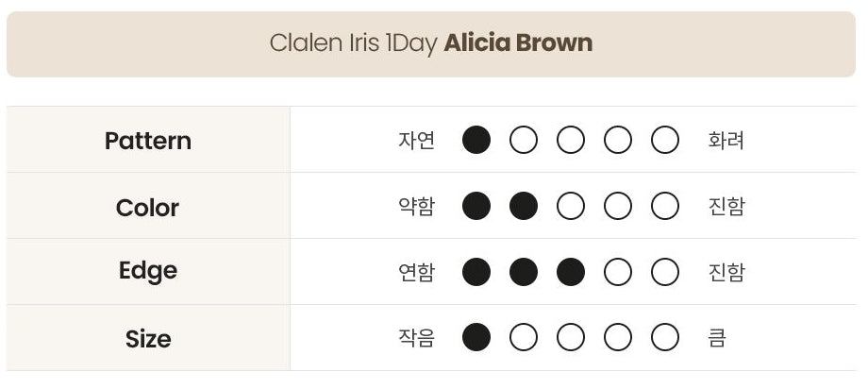Viewport: 868px width, 389px height.
Task: Click the 약함 label in Color row
Action: (416, 207)
